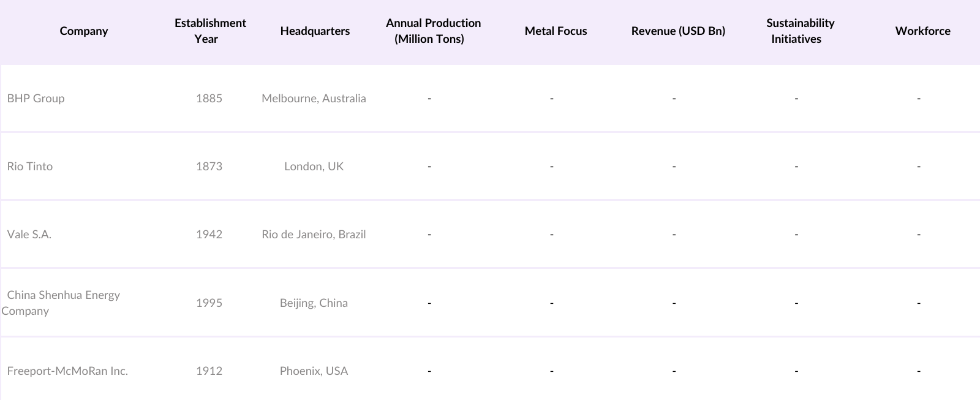Click the London, UK headquarters cell
The width and height of the screenshot is (980, 400).
[314, 167]
